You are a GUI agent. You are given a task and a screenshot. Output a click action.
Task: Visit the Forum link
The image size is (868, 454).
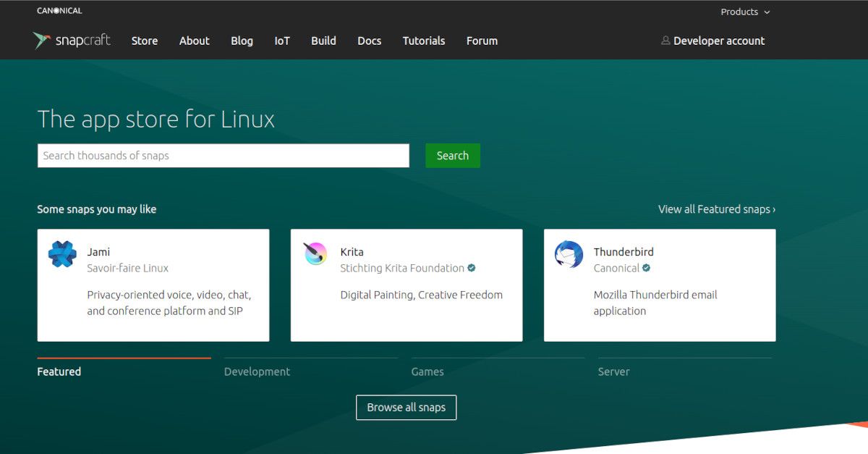(482, 41)
